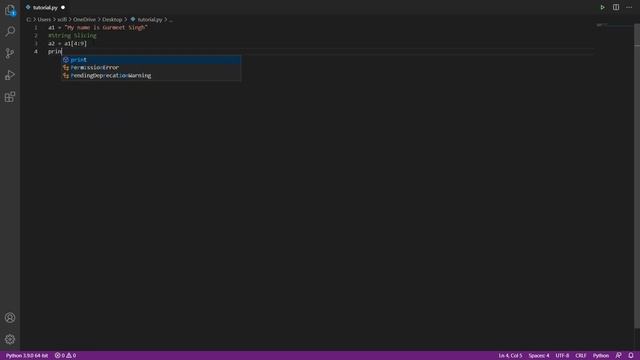The image size is (640, 360).
Task: Open the Accounts icon in activity bar
Action: 10,318
